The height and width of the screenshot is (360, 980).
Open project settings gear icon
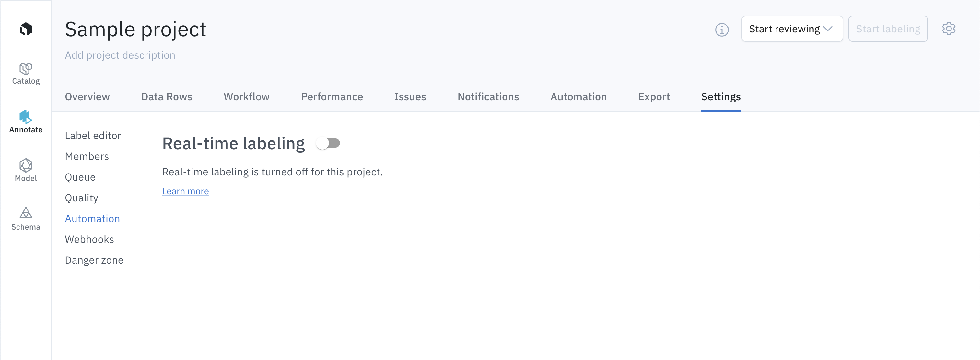[949, 29]
